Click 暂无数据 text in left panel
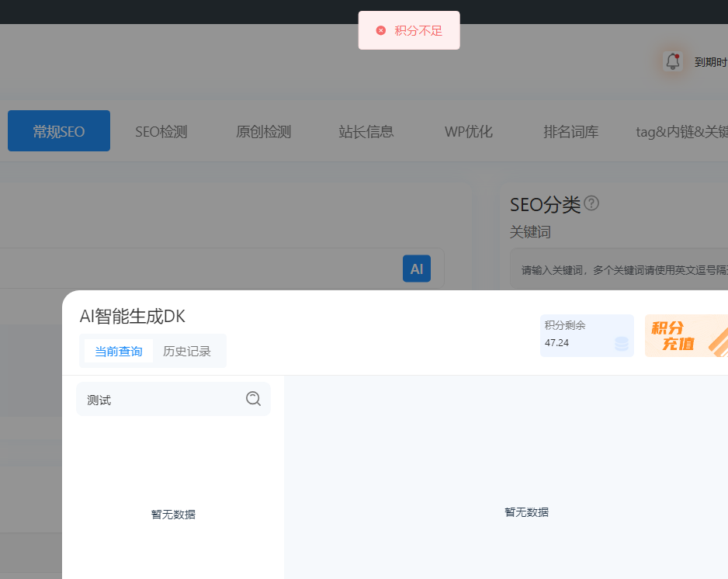Viewport: 728px width, 579px height. (173, 514)
